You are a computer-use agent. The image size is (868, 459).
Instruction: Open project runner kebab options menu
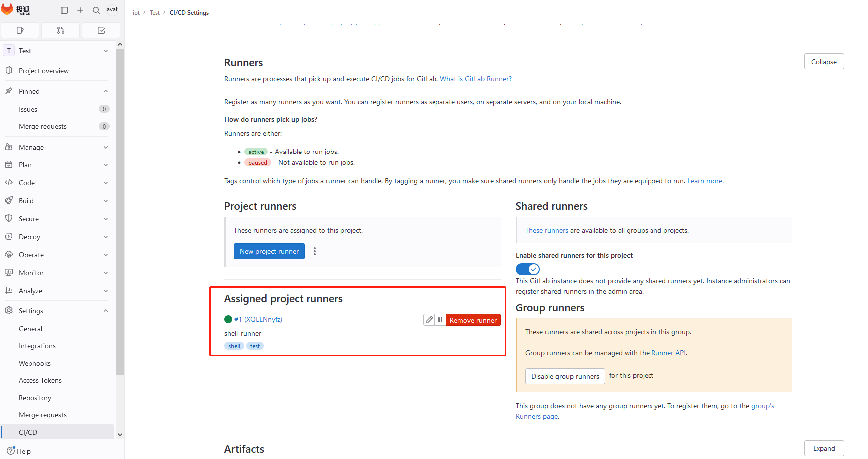pyautogui.click(x=315, y=251)
